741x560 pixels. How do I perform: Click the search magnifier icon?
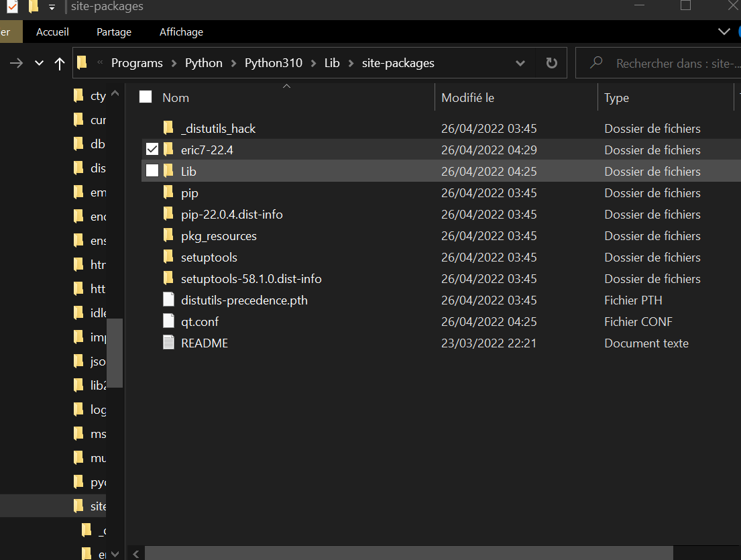click(596, 62)
